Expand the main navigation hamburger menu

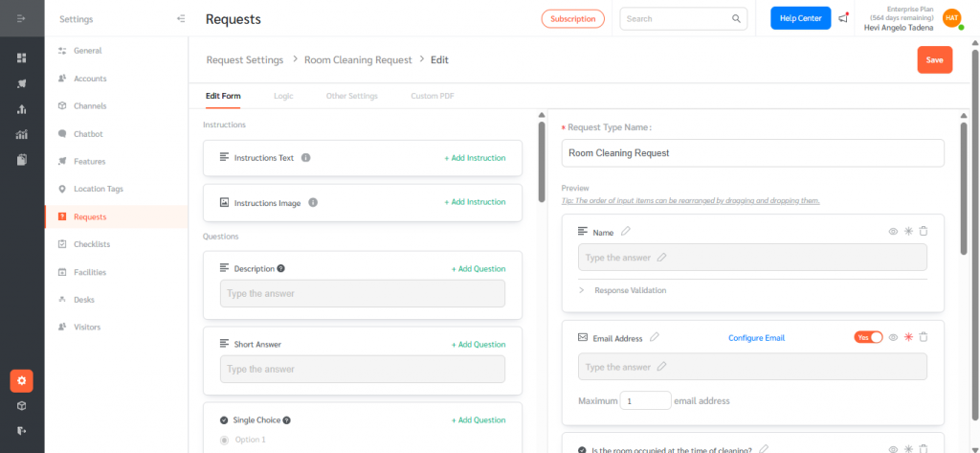click(21, 19)
